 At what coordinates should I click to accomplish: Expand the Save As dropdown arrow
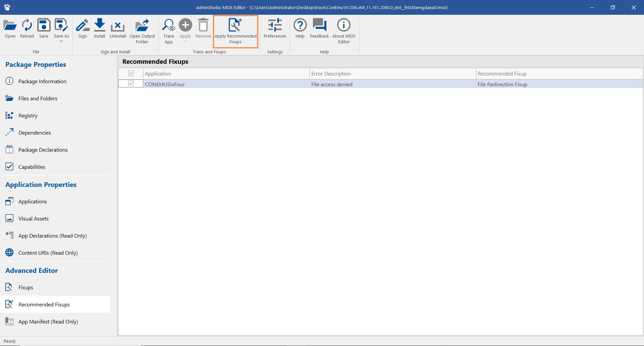[61, 41]
